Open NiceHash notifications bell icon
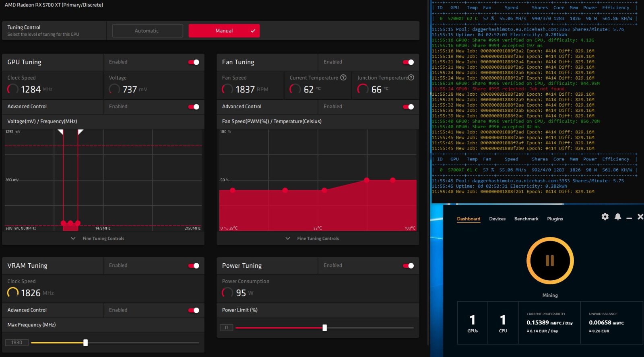 618,217
